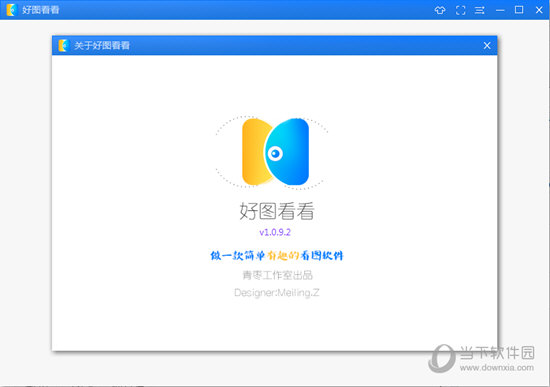Close the 关于好图看看 about dialog
The height and width of the screenshot is (387, 550).
click(x=487, y=46)
